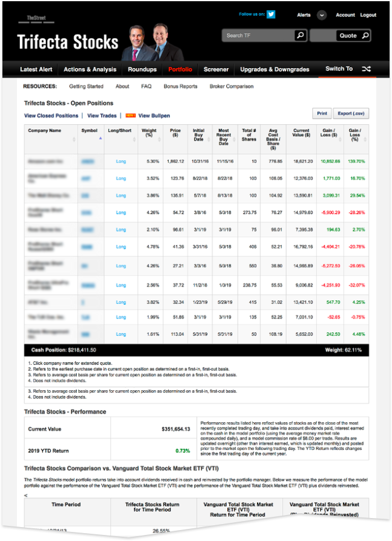Click the portfolio managers photo
The image size is (392, 541).
coord(152,42)
